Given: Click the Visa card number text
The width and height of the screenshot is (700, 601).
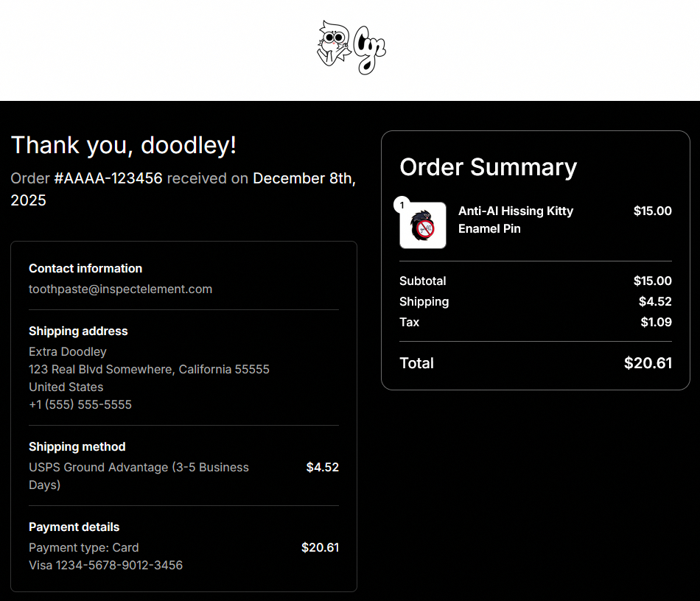Looking at the screenshot, I should tap(105, 565).
